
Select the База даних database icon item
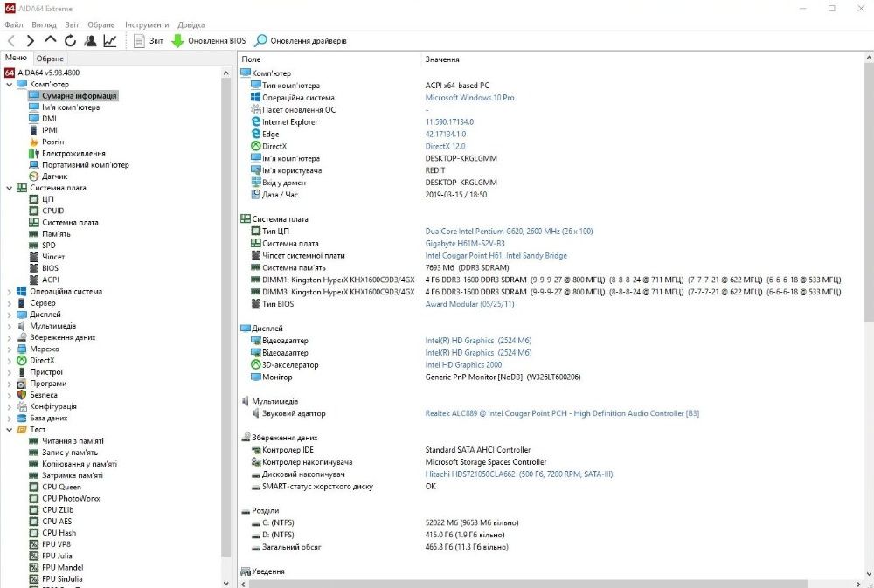click(x=22, y=418)
